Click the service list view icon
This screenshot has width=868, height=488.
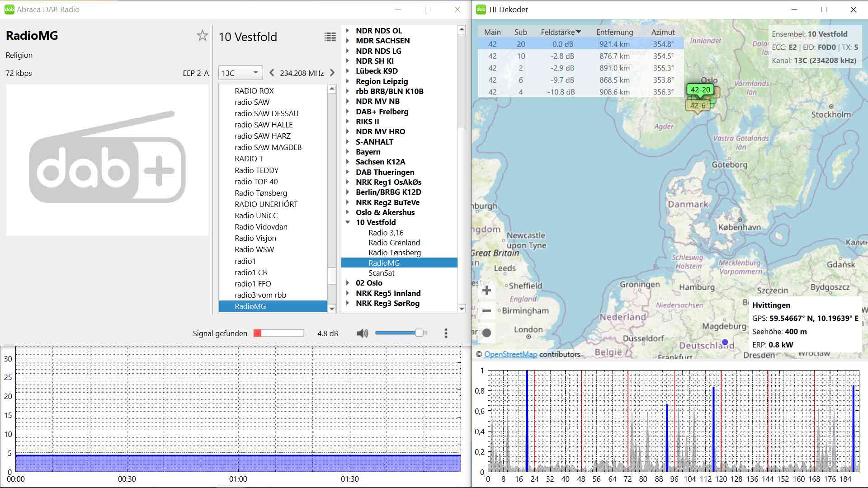click(330, 37)
